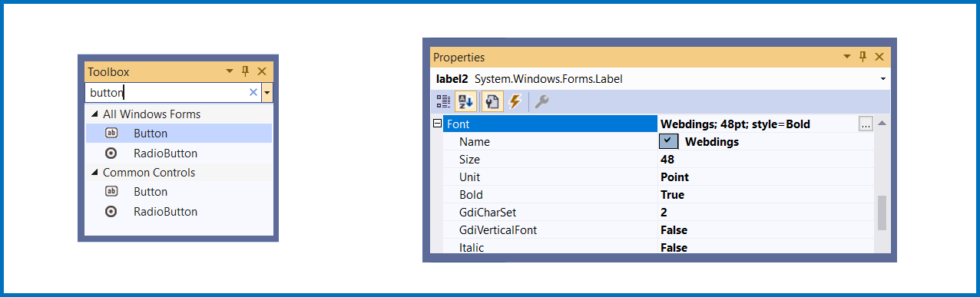Select Button under Common Controls
Viewport: 980px width, 297px height.
tap(178, 192)
